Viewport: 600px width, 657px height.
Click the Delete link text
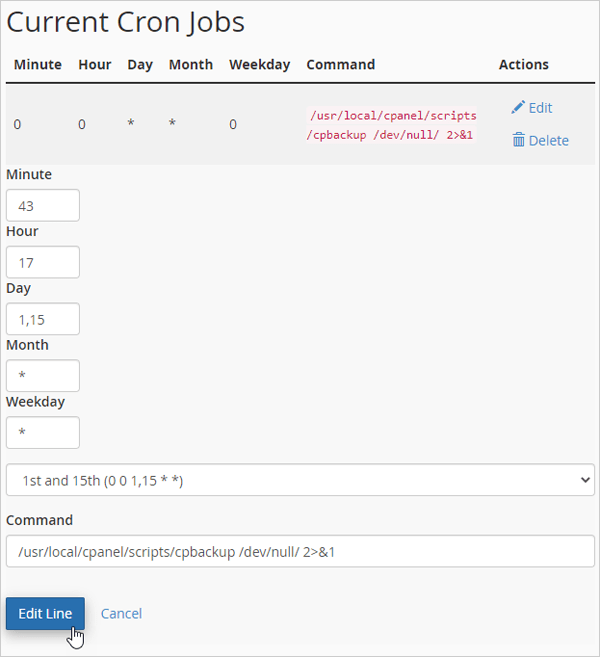[548, 141]
